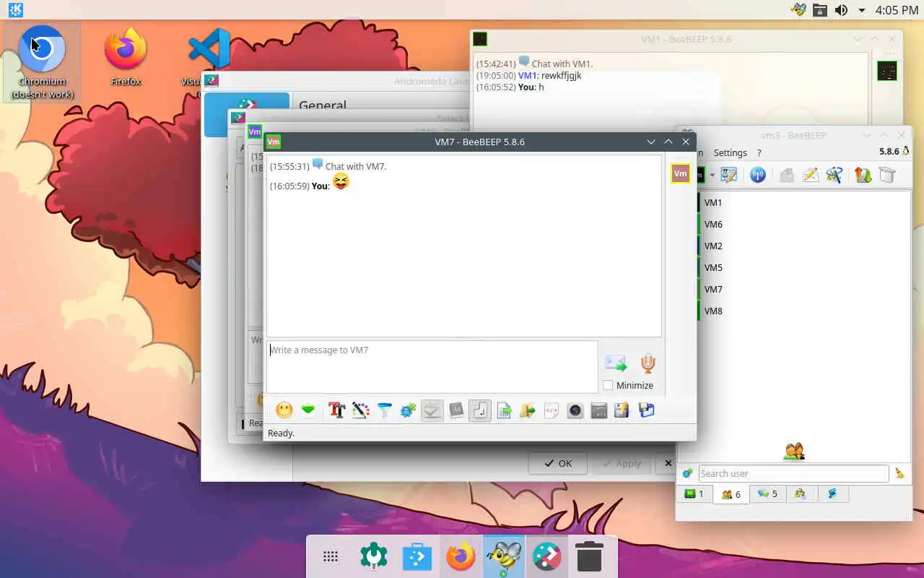Open the Trash from the dock
The image size is (924, 578).
click(590, 557)
